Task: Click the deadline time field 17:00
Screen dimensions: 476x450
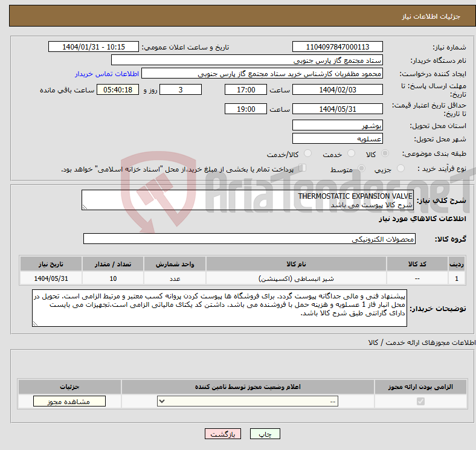Action: 246,89
